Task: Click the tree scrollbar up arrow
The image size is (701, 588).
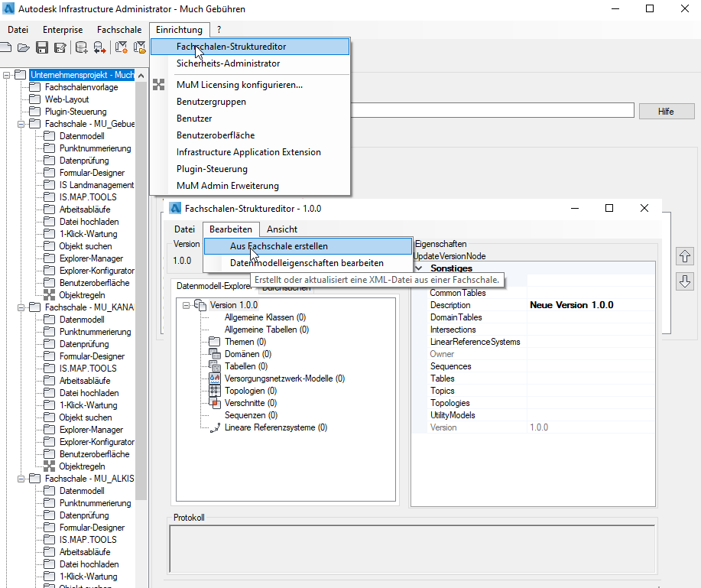Action: [x=141, y=76]
